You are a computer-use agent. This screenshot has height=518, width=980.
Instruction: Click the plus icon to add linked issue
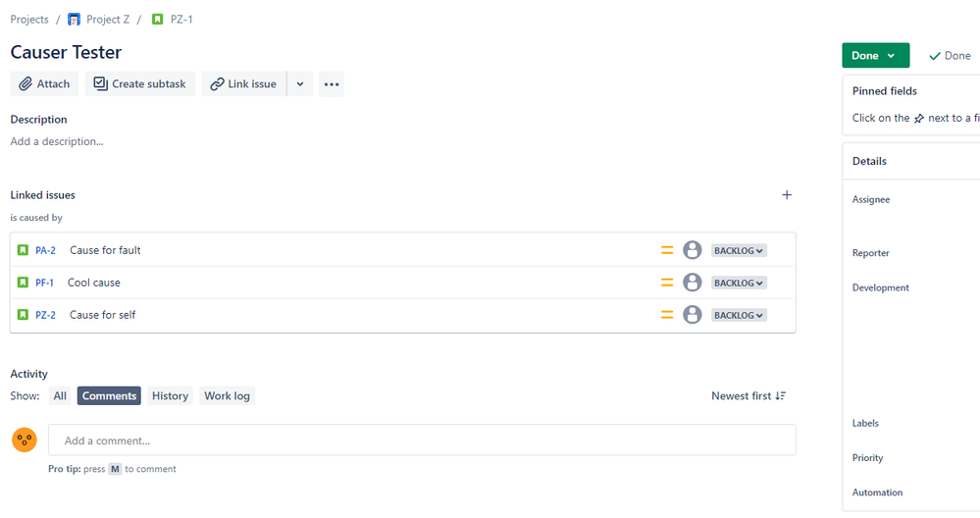tap(787, 195)
